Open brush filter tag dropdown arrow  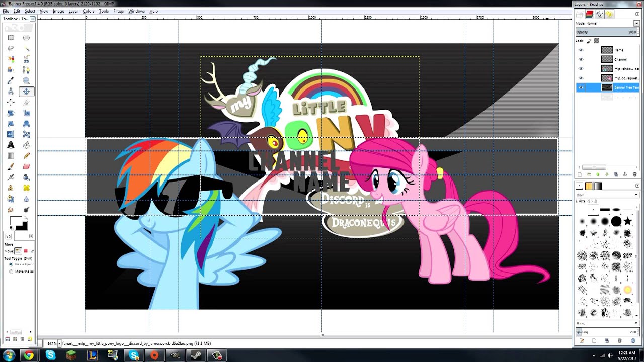[x=636, y=195]
